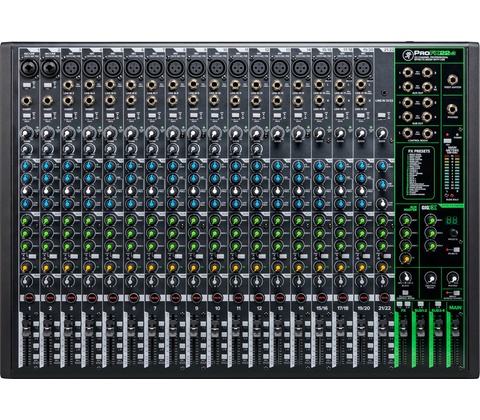Viewport: 480px width, 420px height.
Task: Click the black Presets selector knob
Action: coord(453,233)
